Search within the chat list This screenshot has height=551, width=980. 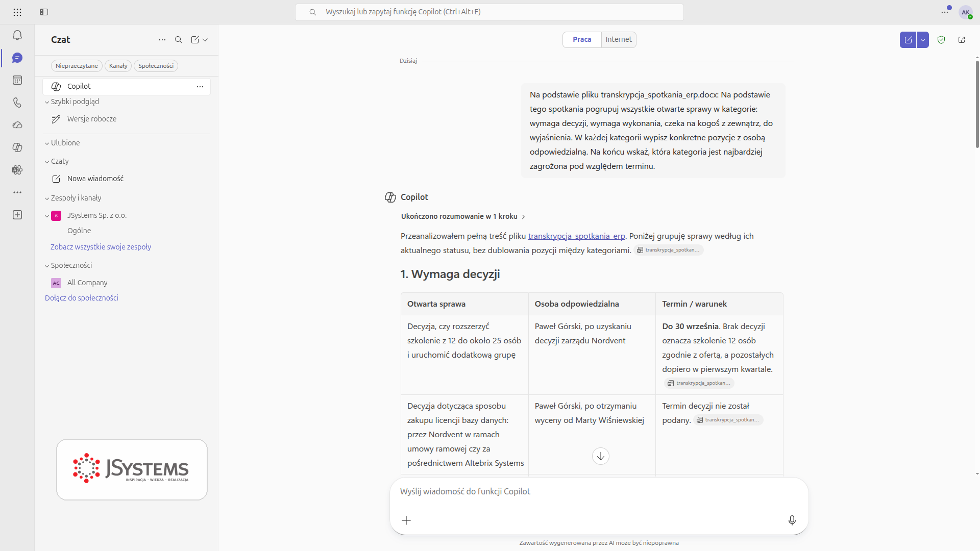click(179, 40)
